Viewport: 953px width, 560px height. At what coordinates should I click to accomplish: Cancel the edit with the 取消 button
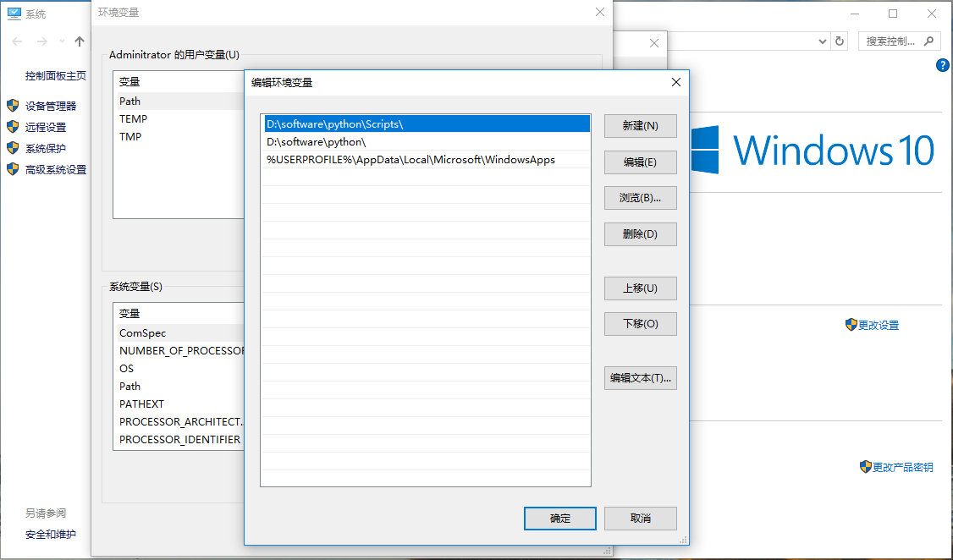[x=640, y=518]
